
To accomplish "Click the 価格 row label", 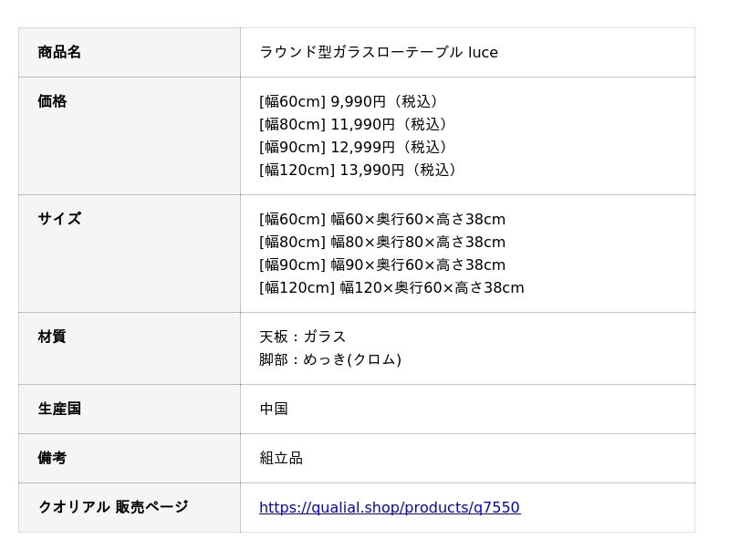I will coord(52,101).
